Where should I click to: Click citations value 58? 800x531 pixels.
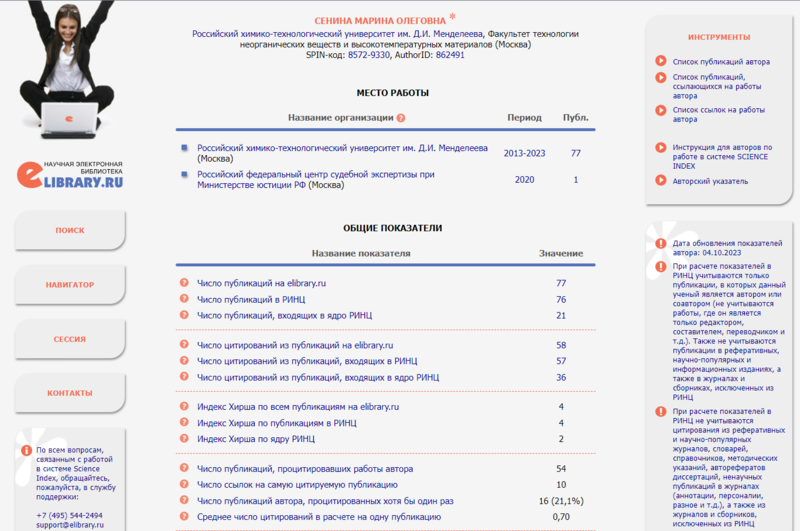561,345
